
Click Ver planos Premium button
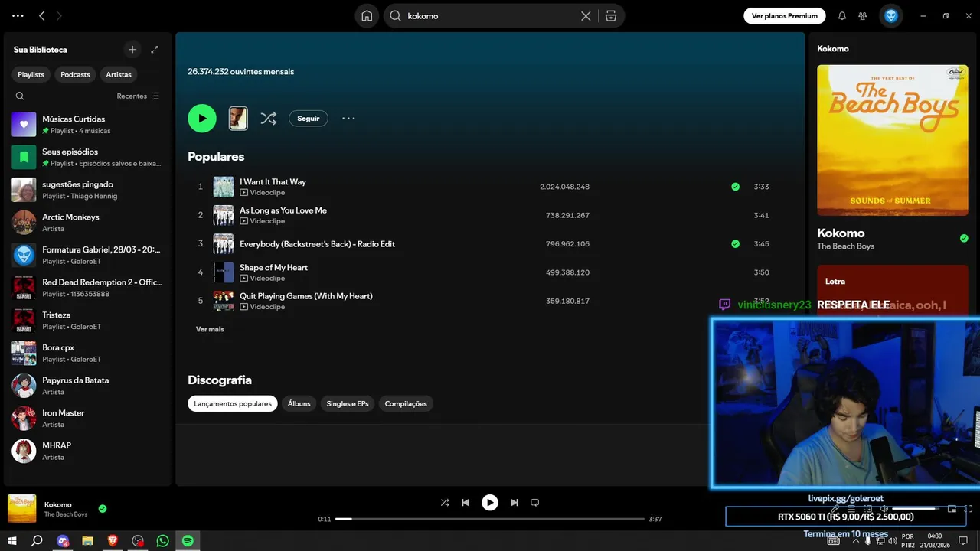[785, 15]
